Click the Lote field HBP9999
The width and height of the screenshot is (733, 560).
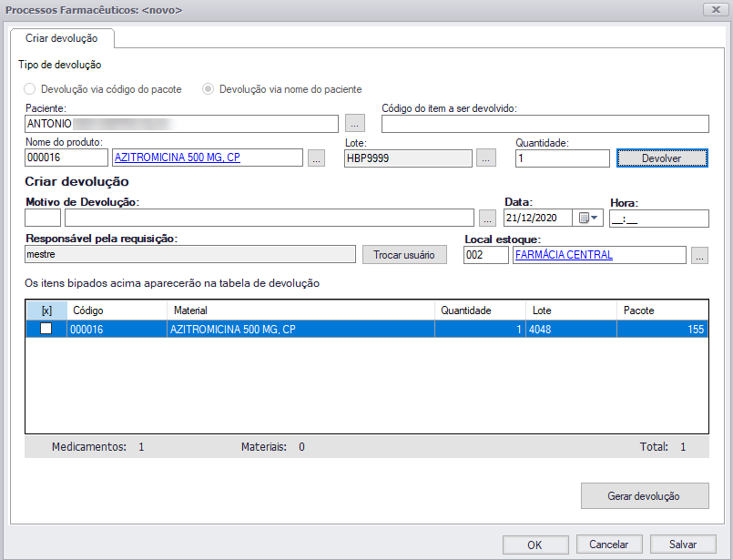(408, 158)
